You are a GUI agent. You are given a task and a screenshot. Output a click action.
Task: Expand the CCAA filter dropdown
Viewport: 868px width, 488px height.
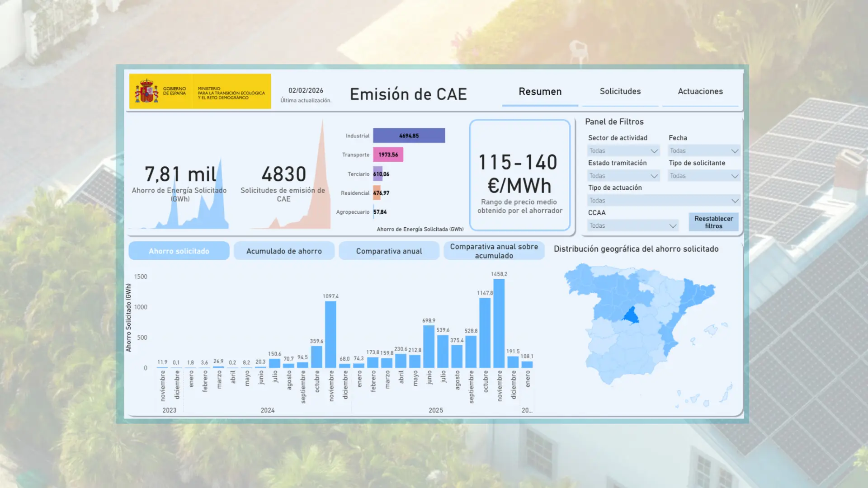[632, 225]
